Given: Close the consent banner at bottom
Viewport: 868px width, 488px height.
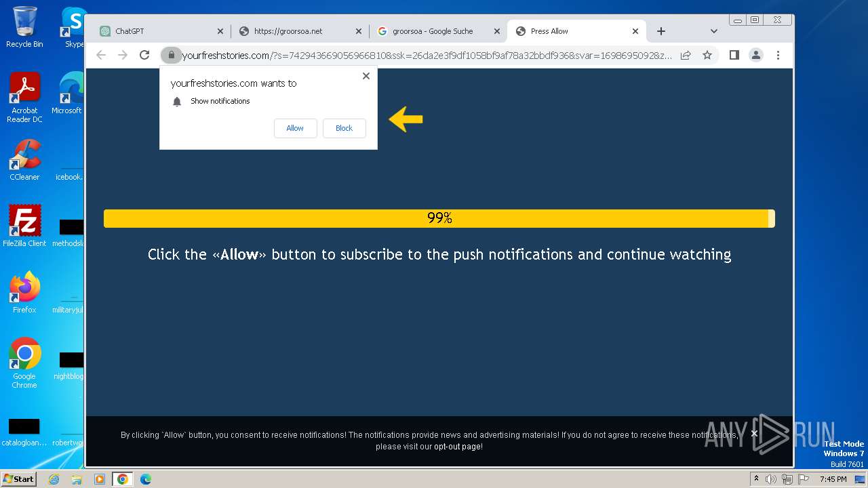Looking at the screenshot, I should coord(754,433).
